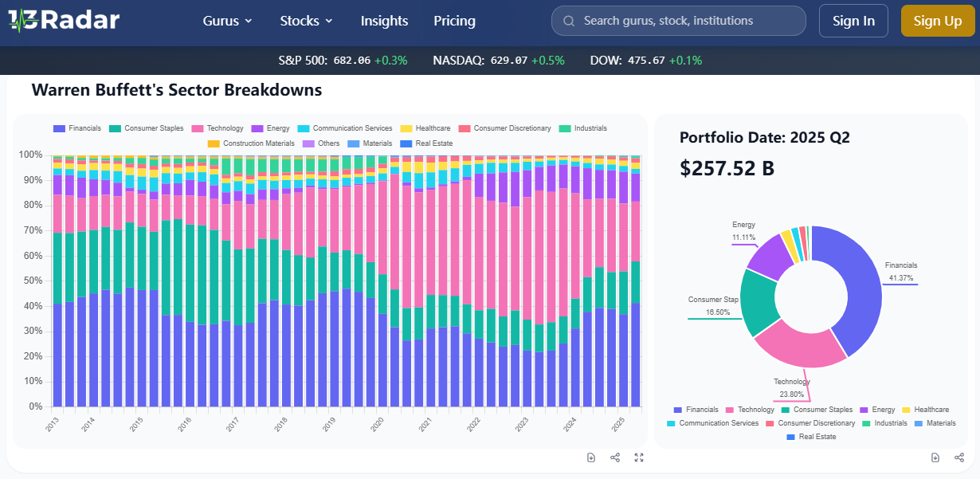Click the Technology color swatch in bar legend
The height and width of the screenshot is (479, 980).
(x=198, y=128)
